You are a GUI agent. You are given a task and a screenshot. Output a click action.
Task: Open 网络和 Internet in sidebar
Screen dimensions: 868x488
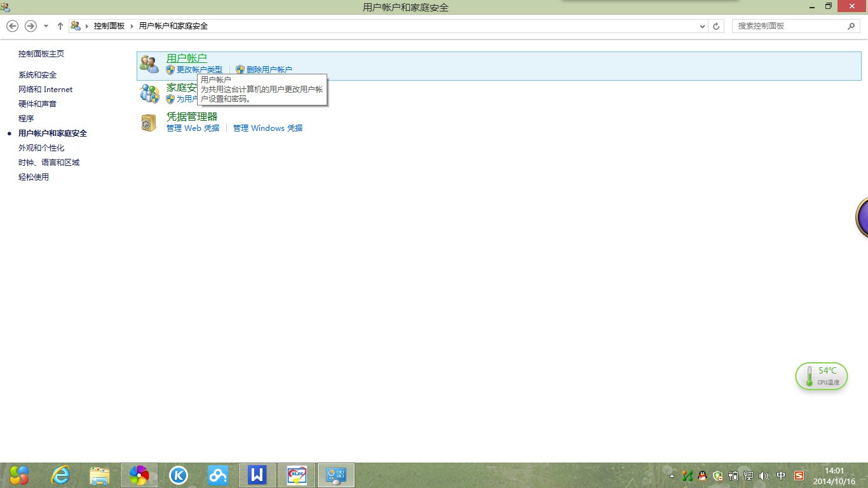[x=46, y=90]
